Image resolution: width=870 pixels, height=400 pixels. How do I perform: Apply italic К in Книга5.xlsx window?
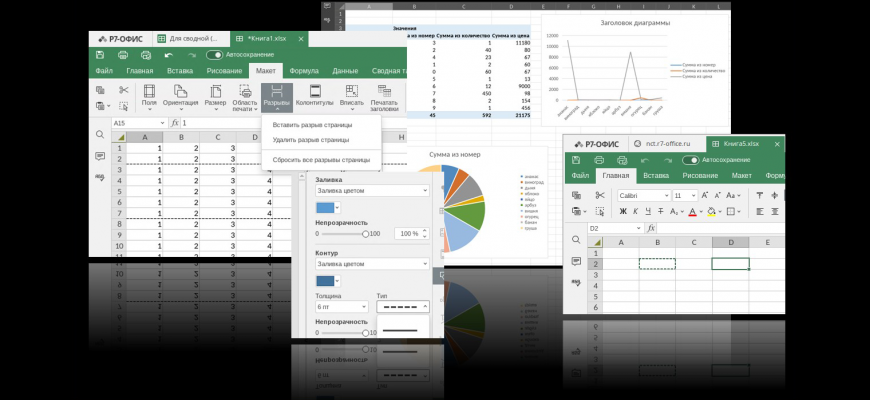pos(635,211)
